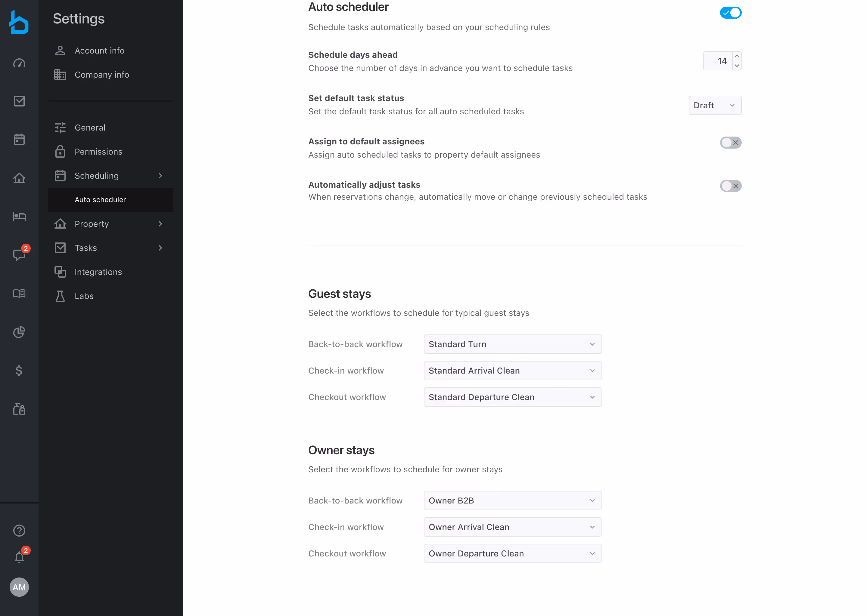Image resolution: width=867 pixels, height=616 pixels.
Task: Open Standard Turn back-to-back workflow dropdown
Action: (512, 344)
